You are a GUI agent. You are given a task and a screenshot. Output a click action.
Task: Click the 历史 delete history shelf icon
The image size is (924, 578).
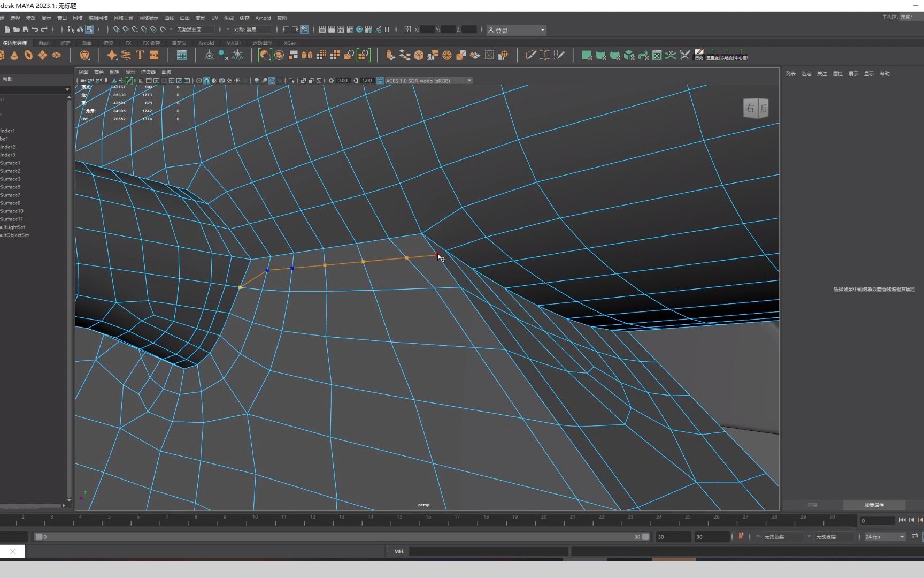point(699,55)
